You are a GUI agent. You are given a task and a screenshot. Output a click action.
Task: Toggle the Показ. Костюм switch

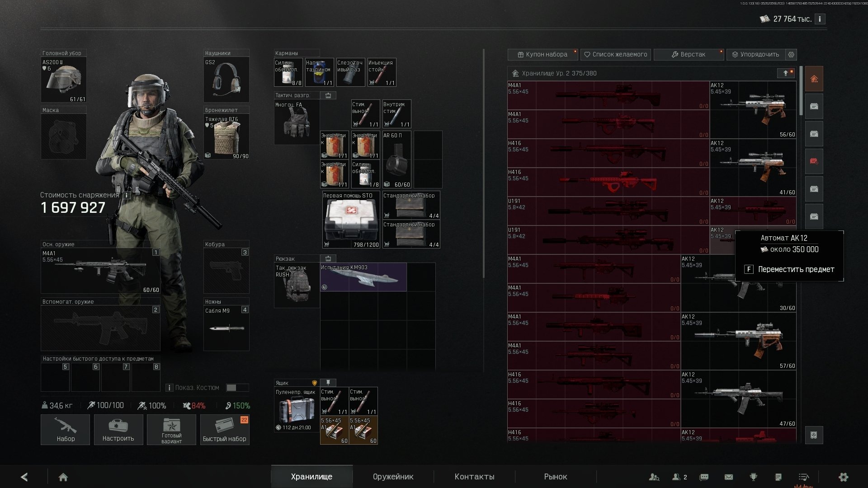237,388
